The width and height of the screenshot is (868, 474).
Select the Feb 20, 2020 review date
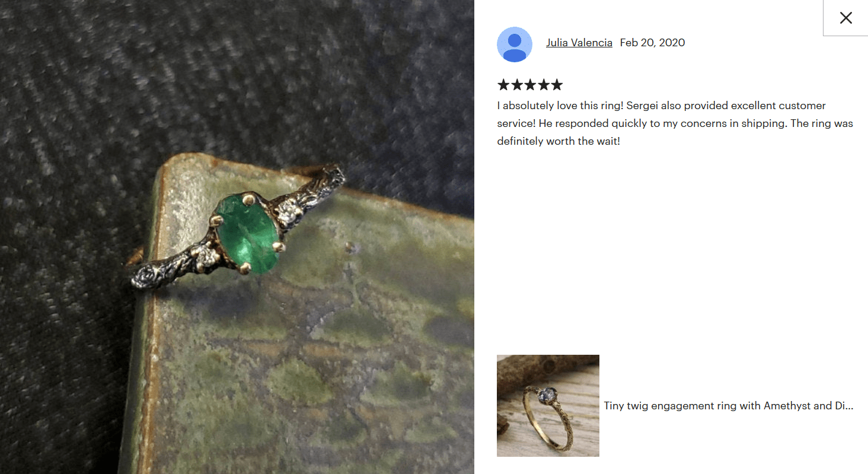pyautogui.click(x=652, y=43)
